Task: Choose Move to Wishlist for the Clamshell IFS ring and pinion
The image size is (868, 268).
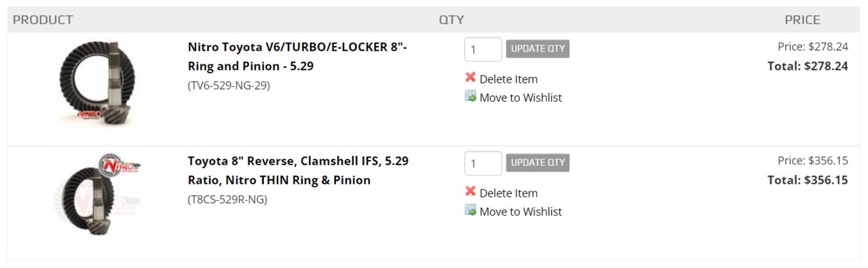Action: point(521,212)
